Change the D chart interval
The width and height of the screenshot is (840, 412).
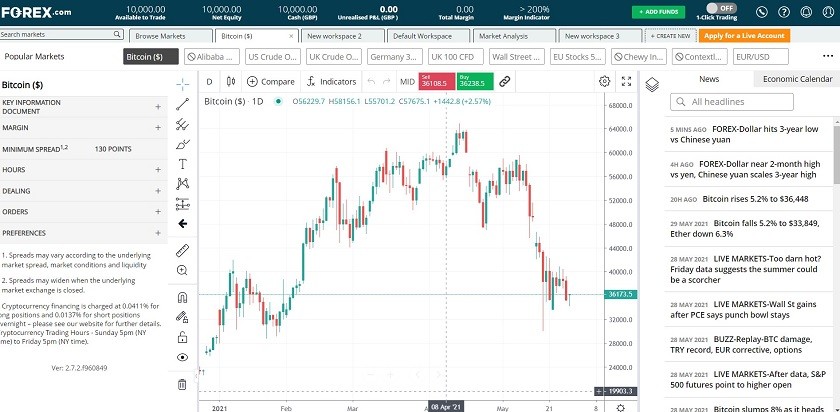(x=209, y=81)
